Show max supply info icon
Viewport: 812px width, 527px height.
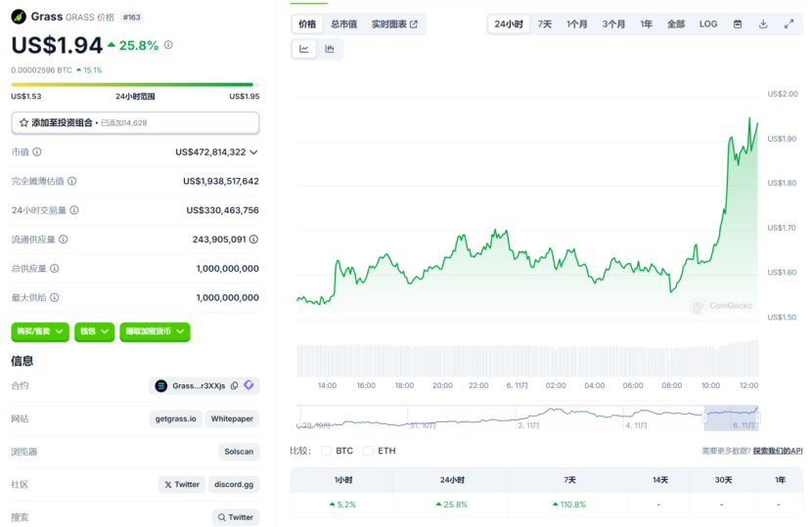55,297
